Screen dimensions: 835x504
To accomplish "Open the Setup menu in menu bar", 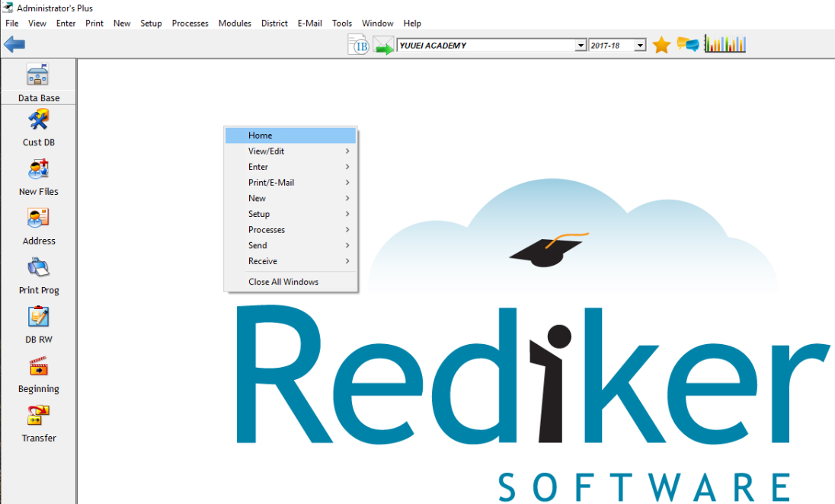I will [x=151, y=24].
